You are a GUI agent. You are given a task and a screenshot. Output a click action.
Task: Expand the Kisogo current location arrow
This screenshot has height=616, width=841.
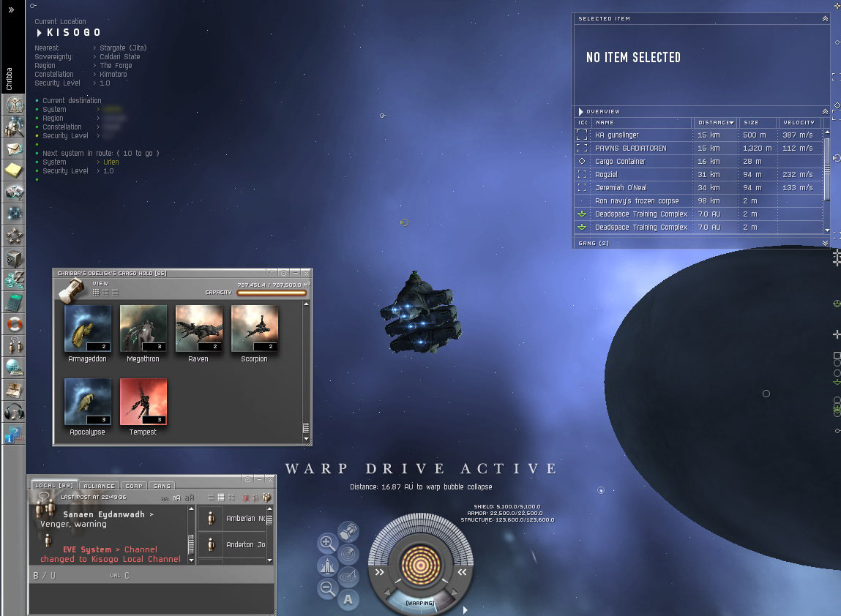[39, 33]
